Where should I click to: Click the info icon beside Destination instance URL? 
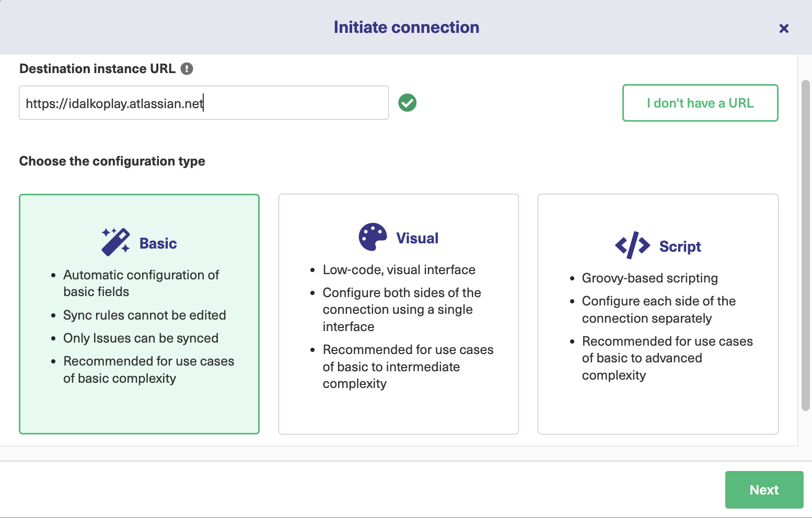[x=187, y=69]
